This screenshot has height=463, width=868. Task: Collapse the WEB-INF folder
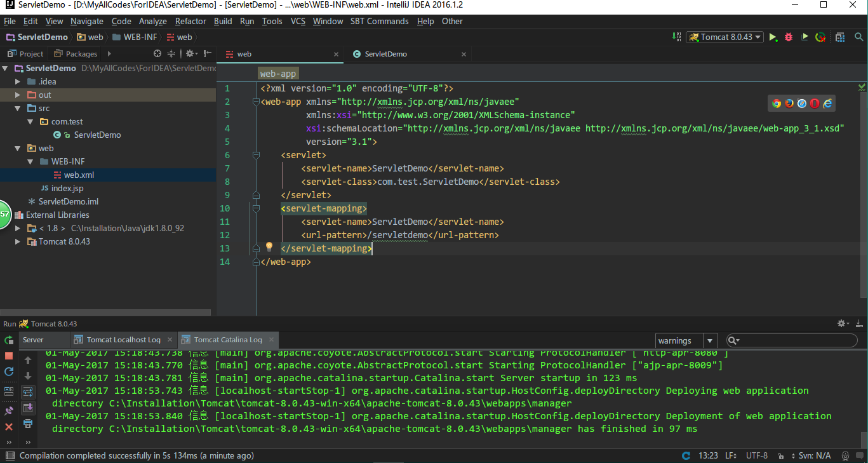pos(30,161)
